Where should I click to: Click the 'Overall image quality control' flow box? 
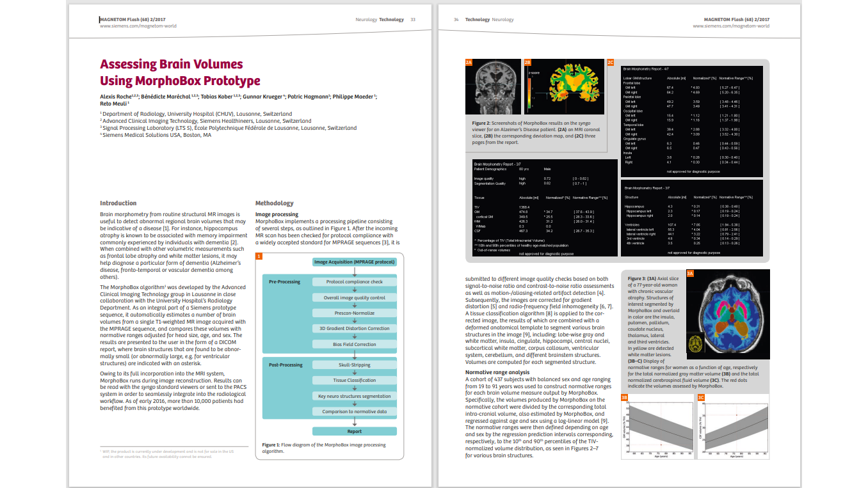click(355, 297)
